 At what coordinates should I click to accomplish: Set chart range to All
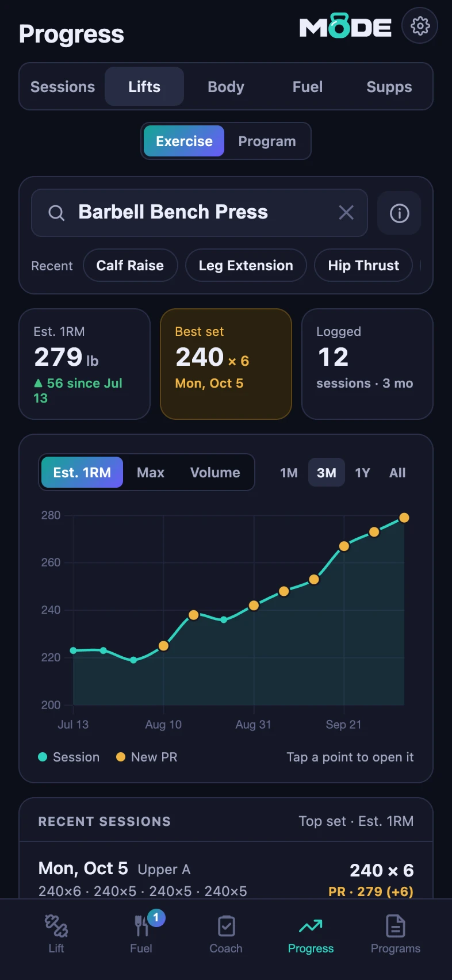coord(397,473)
